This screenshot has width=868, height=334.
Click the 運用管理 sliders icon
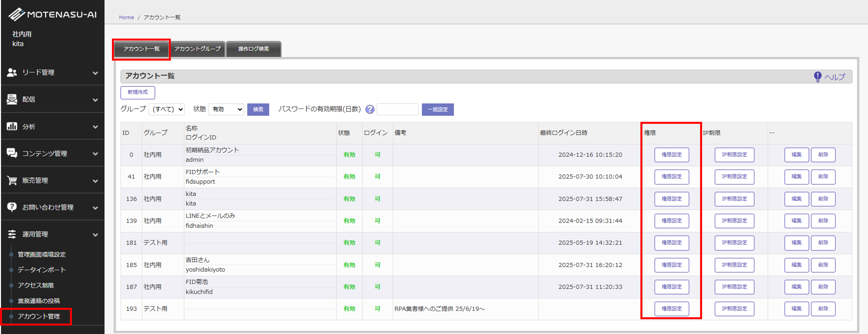click(x=12, y=234)
